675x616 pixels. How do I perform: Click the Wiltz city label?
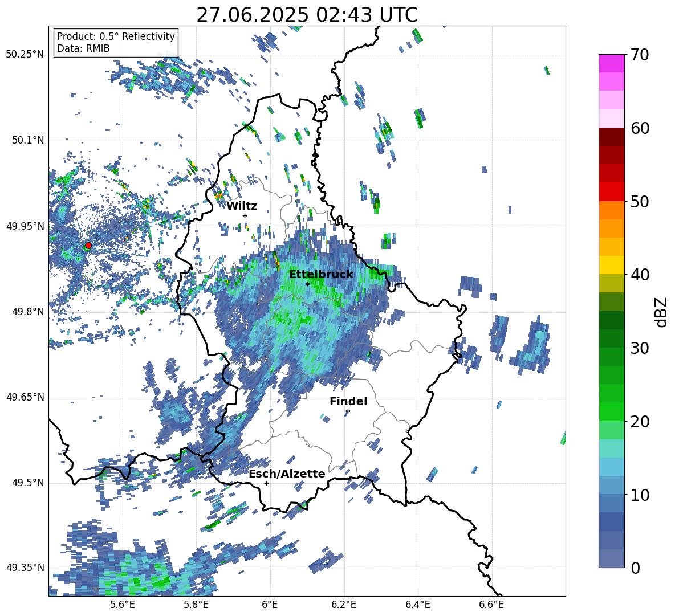[x=242, y=206]
